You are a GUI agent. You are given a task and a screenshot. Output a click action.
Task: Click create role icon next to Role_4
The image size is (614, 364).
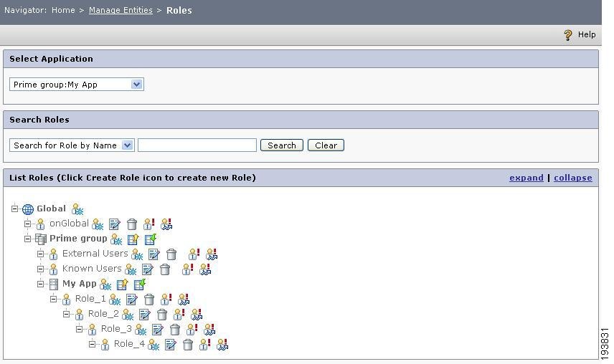click(153, 345)
